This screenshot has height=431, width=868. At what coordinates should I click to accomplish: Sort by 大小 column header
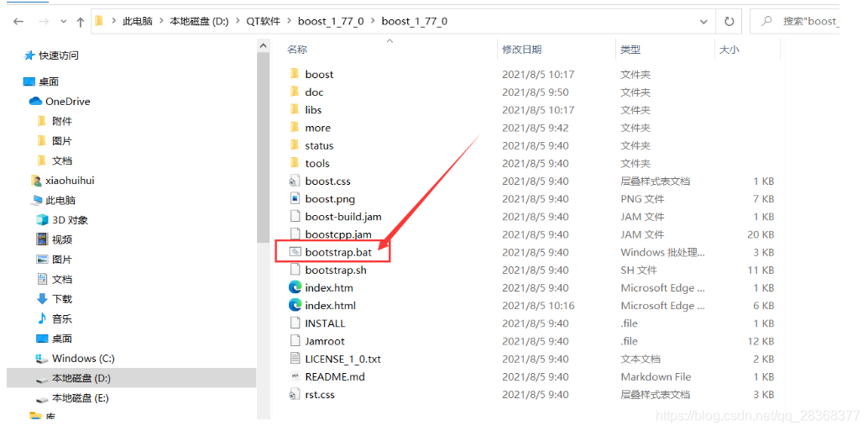coord(729,50)
